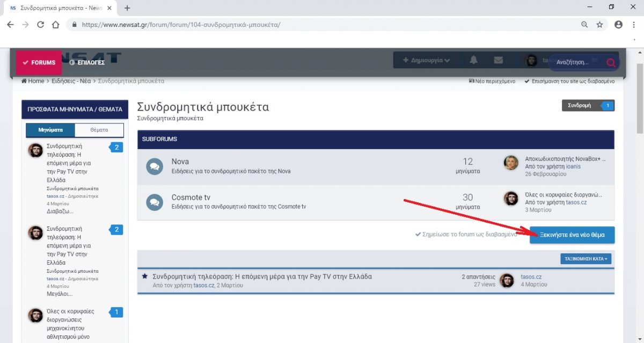Click the 12 μηνύματα count for Nova
Screen dimensions: 644x343
[x=468, y=166]
